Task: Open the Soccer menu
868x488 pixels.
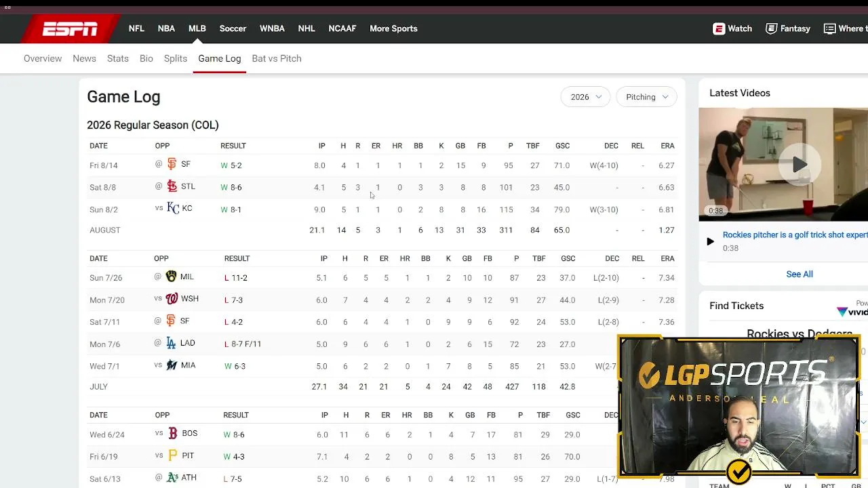Action: tap(233, 28)
